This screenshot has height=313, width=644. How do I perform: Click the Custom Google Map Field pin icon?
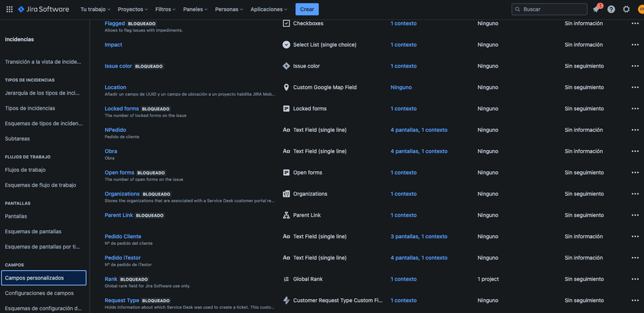pyautogui.click(x=286, y=88)
